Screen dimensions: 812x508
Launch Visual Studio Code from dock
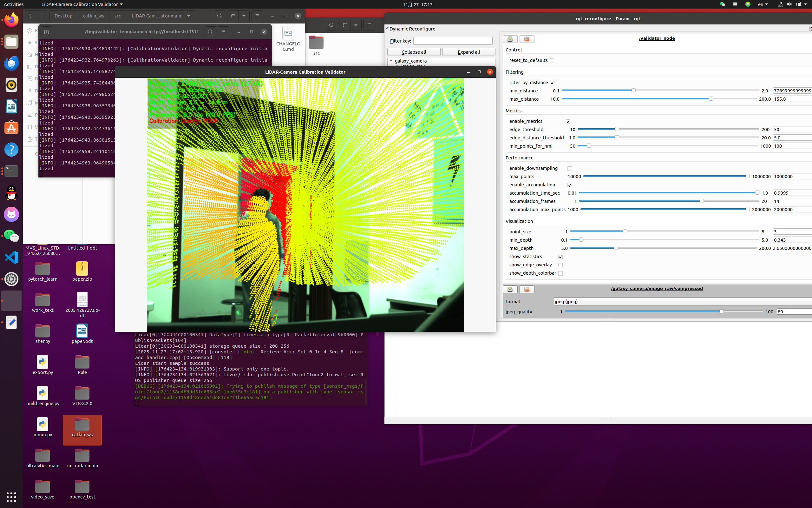[x=11, y=257]
